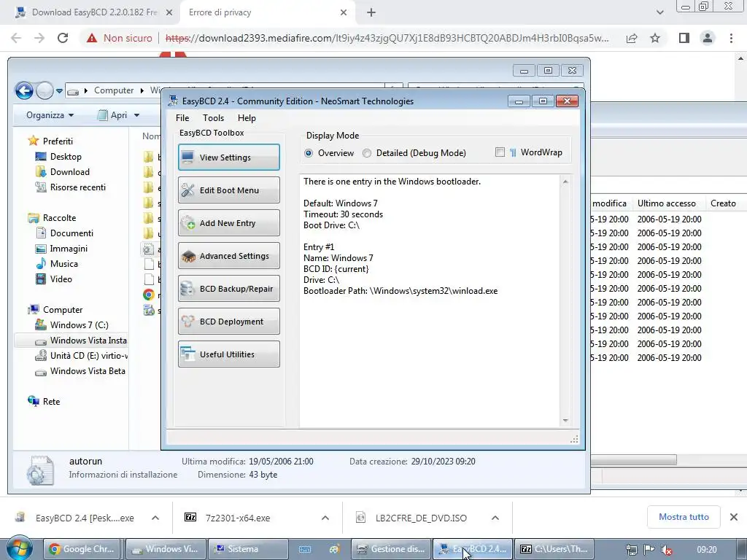This screenshot has height=560, width=747.
Task: Open BCD Deployment section
Action: coord(228,322)
